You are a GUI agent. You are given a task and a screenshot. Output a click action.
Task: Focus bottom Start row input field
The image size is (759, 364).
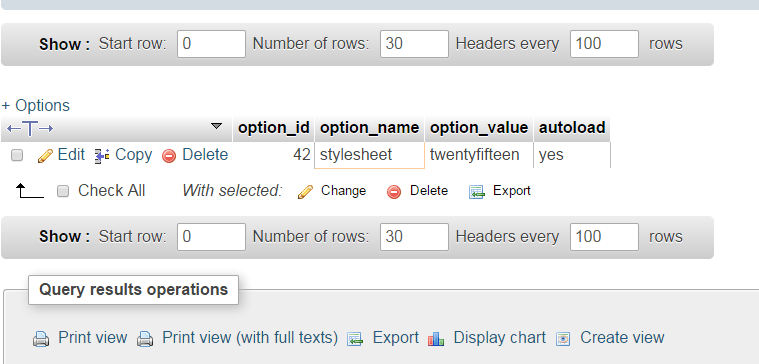(x=212, y=237)
